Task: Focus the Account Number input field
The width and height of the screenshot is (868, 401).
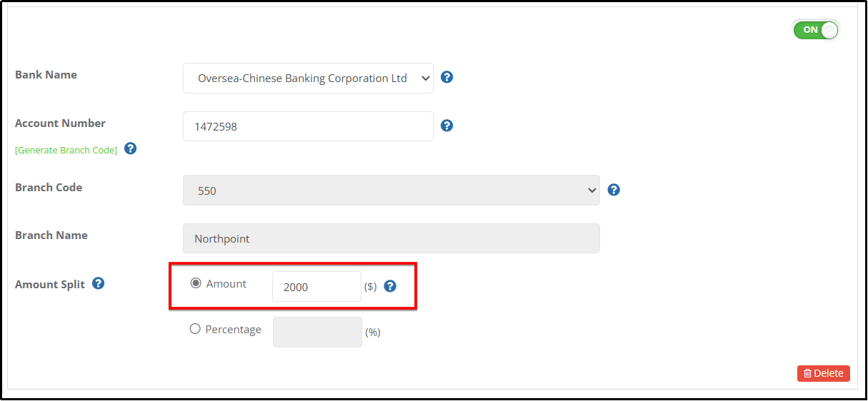Action: pos(308,126)
